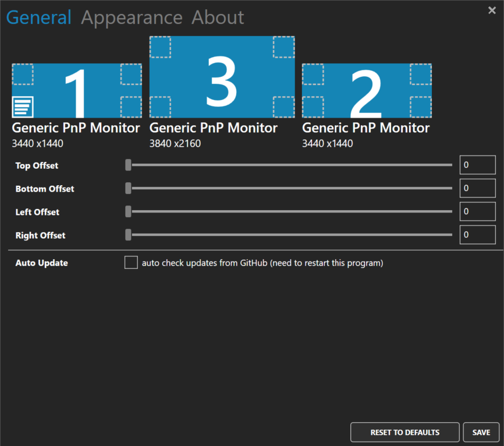504x446 pixels.
Task: Click the 3440 x1440 text under monitor 1
Action: click(x=38, y=143)
